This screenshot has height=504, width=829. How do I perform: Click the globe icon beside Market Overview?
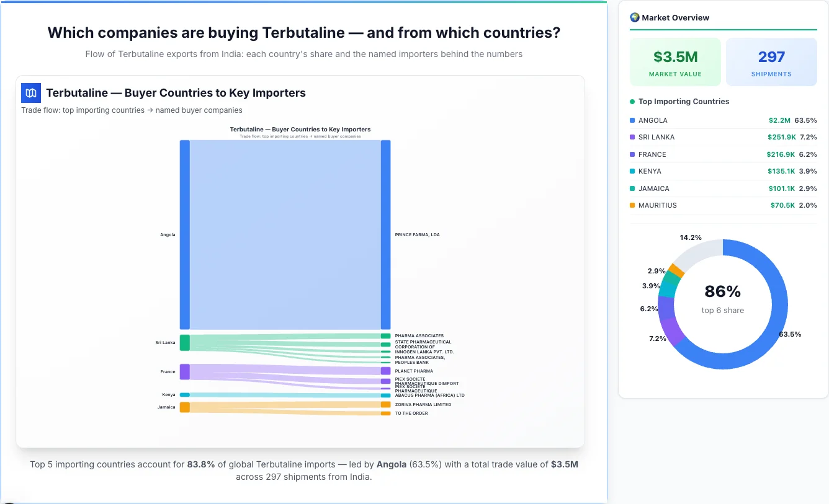(x=634, y=17)
